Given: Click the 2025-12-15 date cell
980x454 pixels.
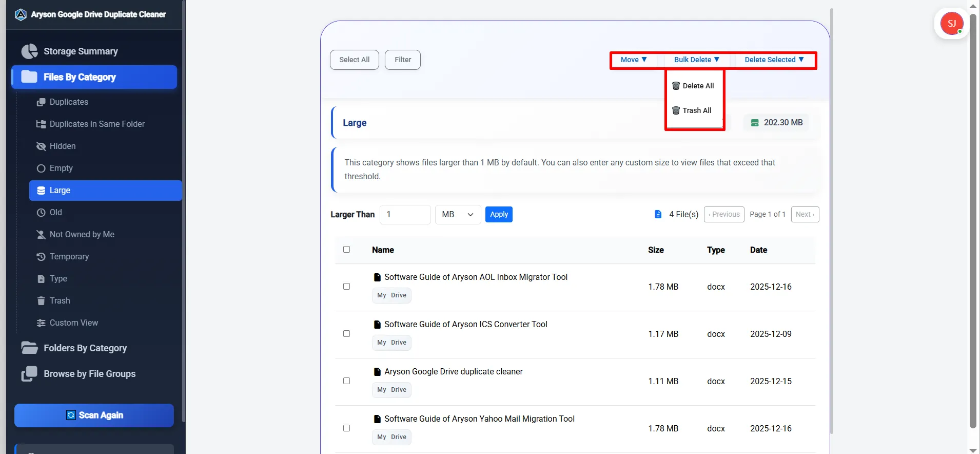Looking at the screenshot, I should [x=771, y=381].
